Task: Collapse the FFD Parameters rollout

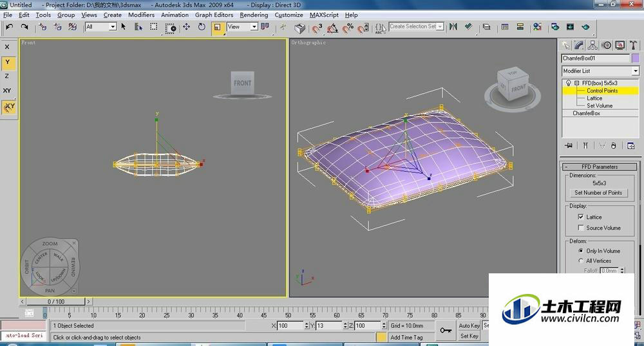Action: (x=600, y=167)
